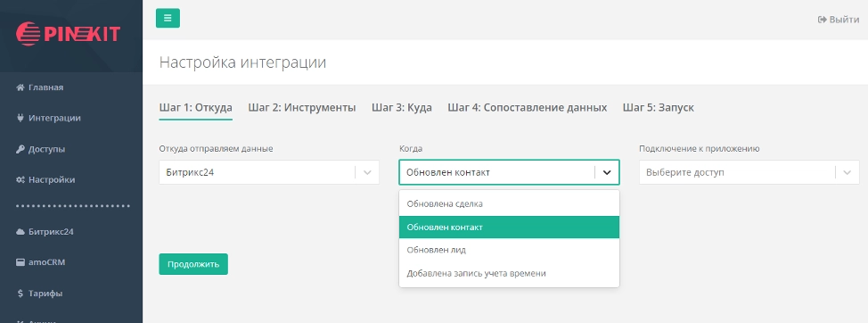Click the Подключение к приложению dropdown arrow
Screen dimensions: 868x323
click(847, 172)
